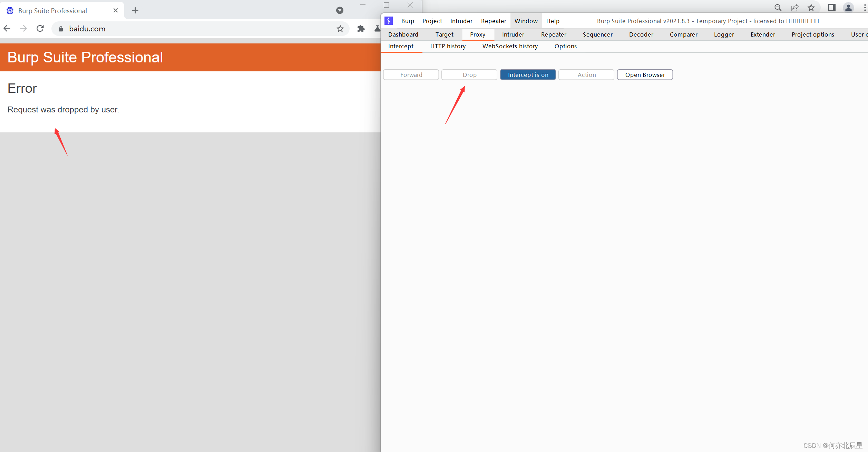Viewport: 868px width, 452px height.
Task: View the HTTP history sub-tab
Action: tap(448, 46)
